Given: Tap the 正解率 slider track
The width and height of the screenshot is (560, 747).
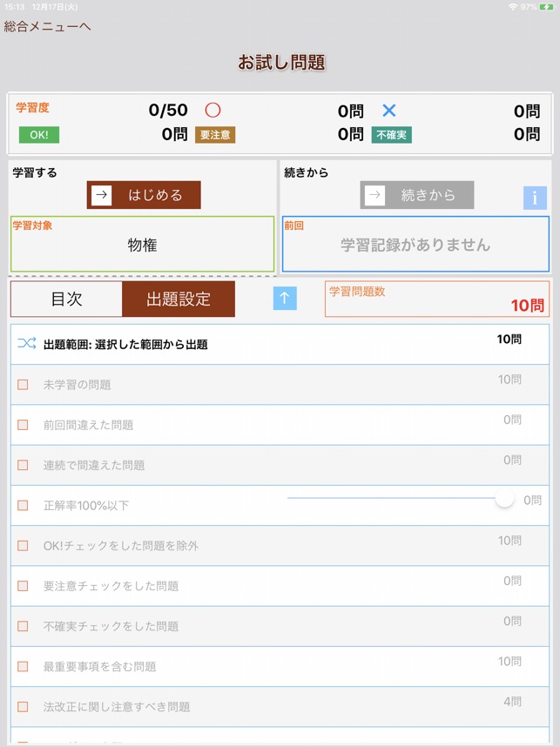Looking at the screenshot, I should 391,498.
